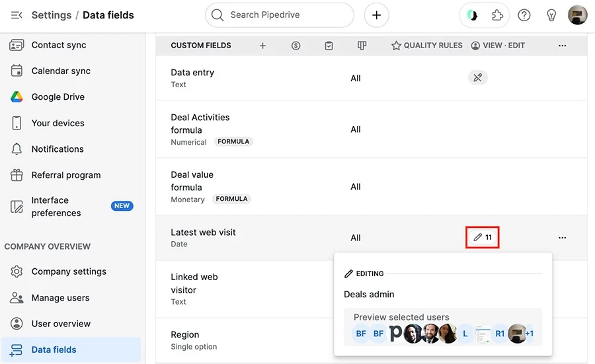The height and width of the screenshot is (364, 595).
Task: Open three-dots menu for Latest web visit
Action: click(x=563, y=238)
